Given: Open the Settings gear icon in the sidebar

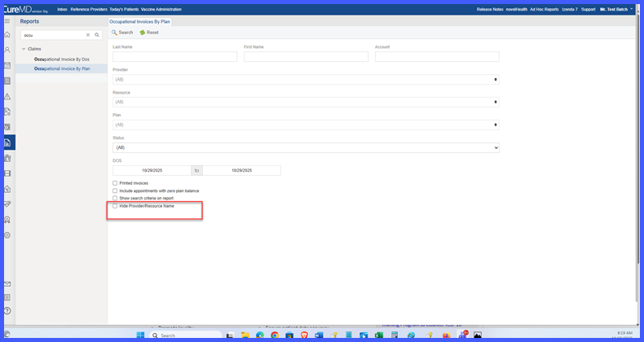Looking at the screenshot, I should (7, 235).
